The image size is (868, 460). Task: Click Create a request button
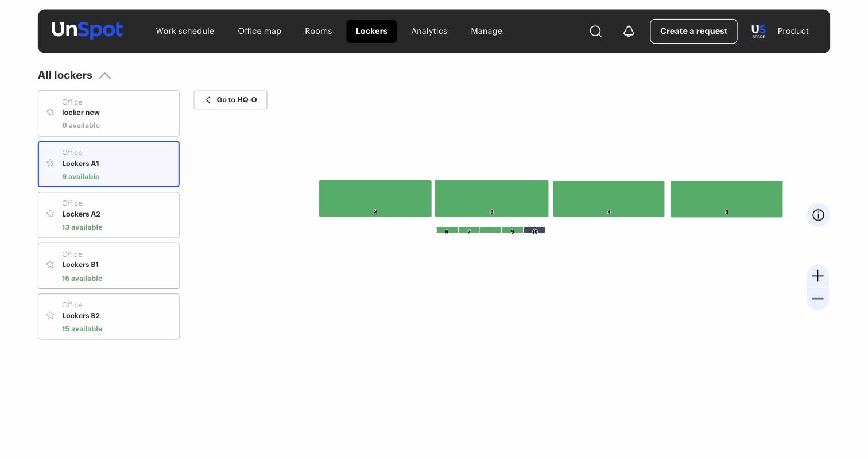click(x=693, y=31)
